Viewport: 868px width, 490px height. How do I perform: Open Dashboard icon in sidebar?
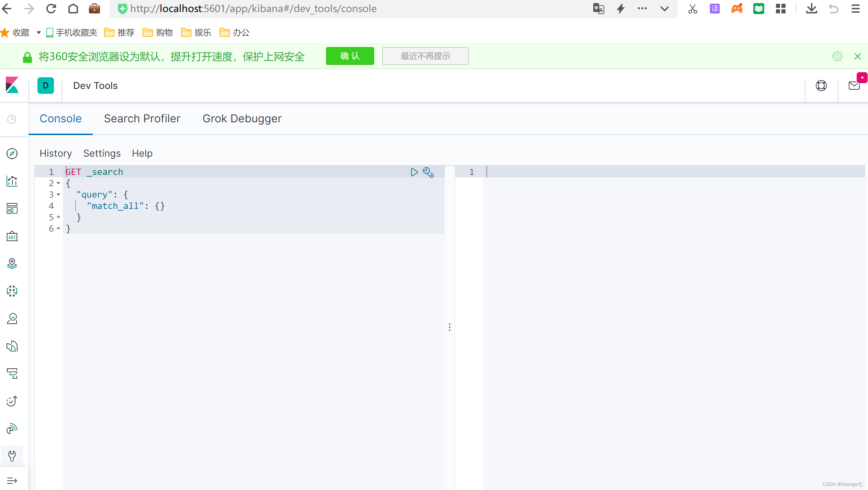pos(12,209)
